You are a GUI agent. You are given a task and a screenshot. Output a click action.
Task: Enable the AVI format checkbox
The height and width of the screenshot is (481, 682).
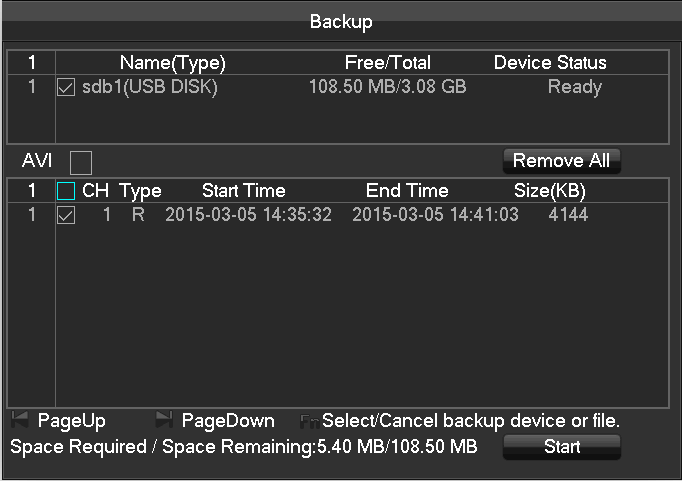pyautogui.click(x=81, y=162)
